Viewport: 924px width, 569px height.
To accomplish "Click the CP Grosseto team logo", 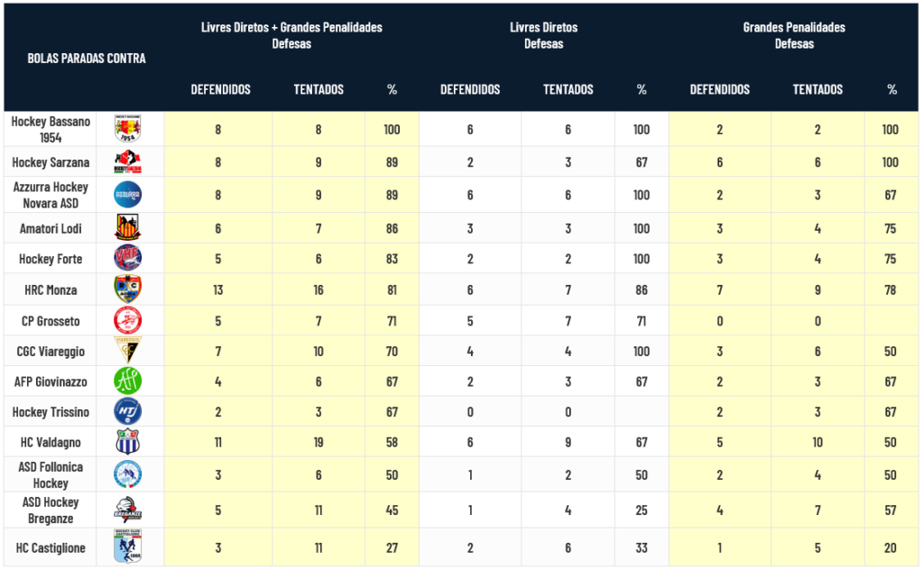I will click(128, 321).
